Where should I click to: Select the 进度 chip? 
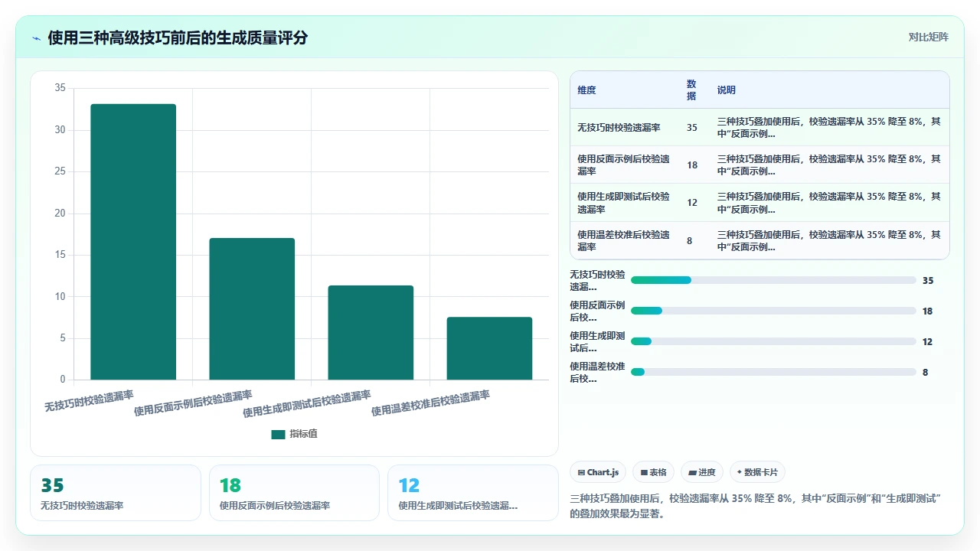pyautogui.click(x=702, y=472)
